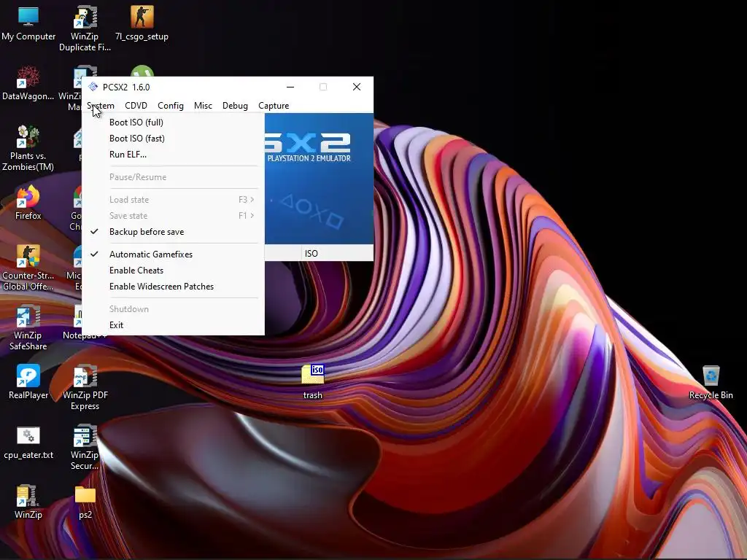Image resolution: width=747 pixels, height=560 pixels.
Task: Open the ps2 folder on desktop
Action: 85,502
